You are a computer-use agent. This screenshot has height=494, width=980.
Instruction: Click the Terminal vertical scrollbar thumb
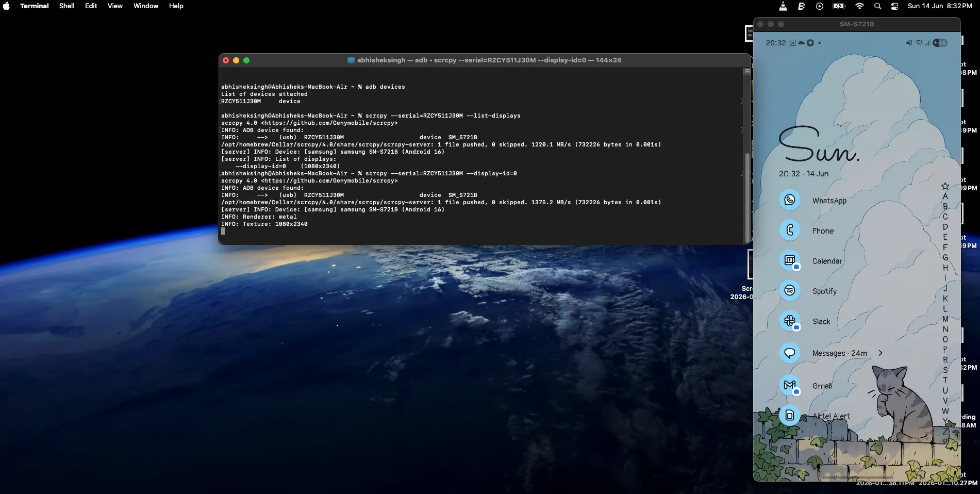[747, 197]
